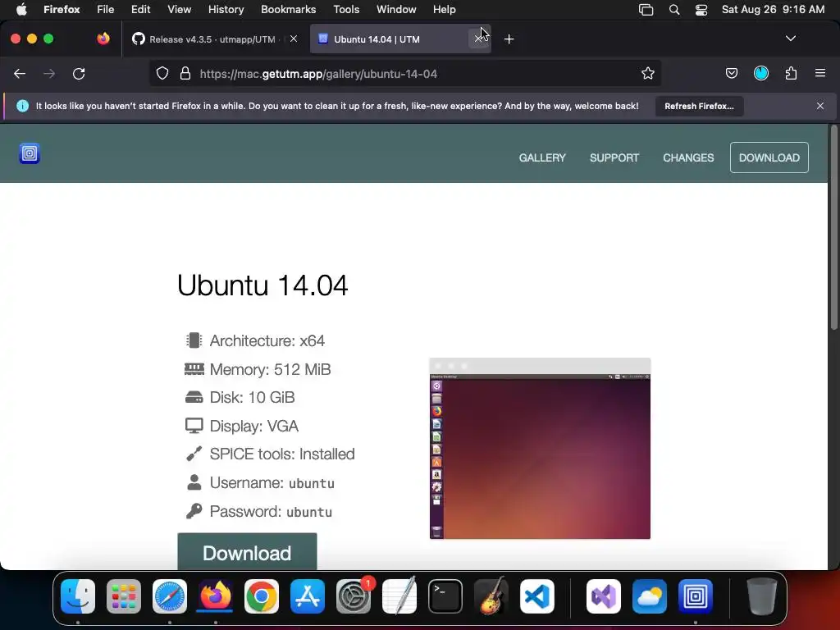Screen dimensions: 840x630
Task: Click the Stage Manager icon in menu bar
Action: [646, 10]
